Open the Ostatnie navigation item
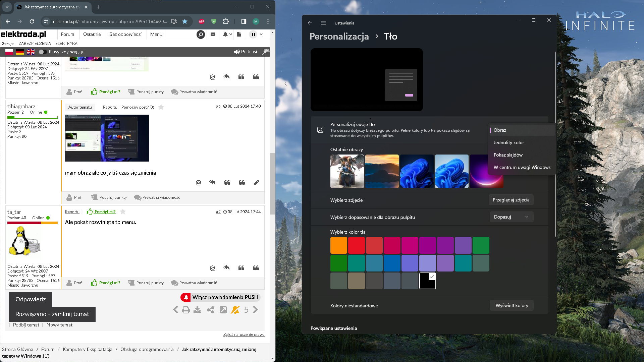Image resolution: width=644 pixels, height=362 pixels. pyautogui.click(x=92, y=34)
